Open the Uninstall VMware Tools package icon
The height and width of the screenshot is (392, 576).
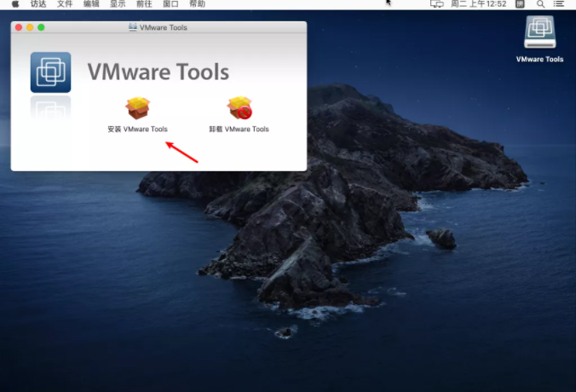239,107
